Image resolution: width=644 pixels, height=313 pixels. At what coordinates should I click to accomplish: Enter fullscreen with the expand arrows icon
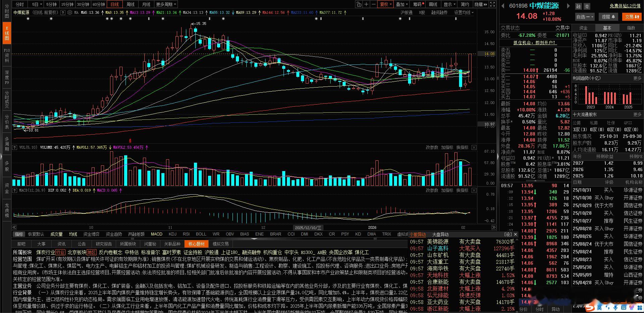point(492,4)
